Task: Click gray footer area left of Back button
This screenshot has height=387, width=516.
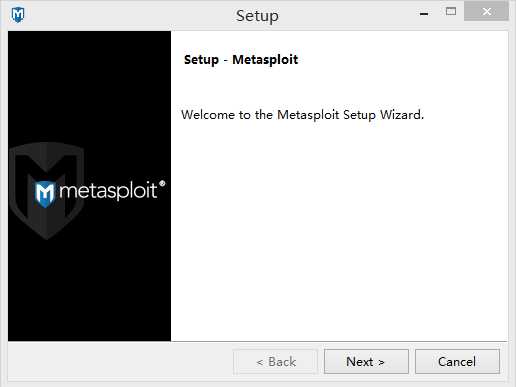Action: (x=120, y=361)
